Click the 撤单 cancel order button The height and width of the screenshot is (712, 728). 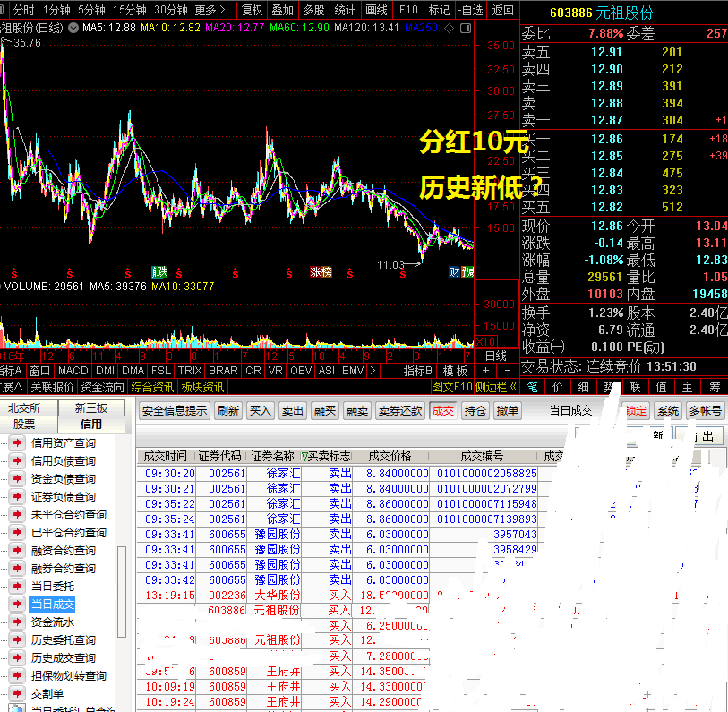507,410
